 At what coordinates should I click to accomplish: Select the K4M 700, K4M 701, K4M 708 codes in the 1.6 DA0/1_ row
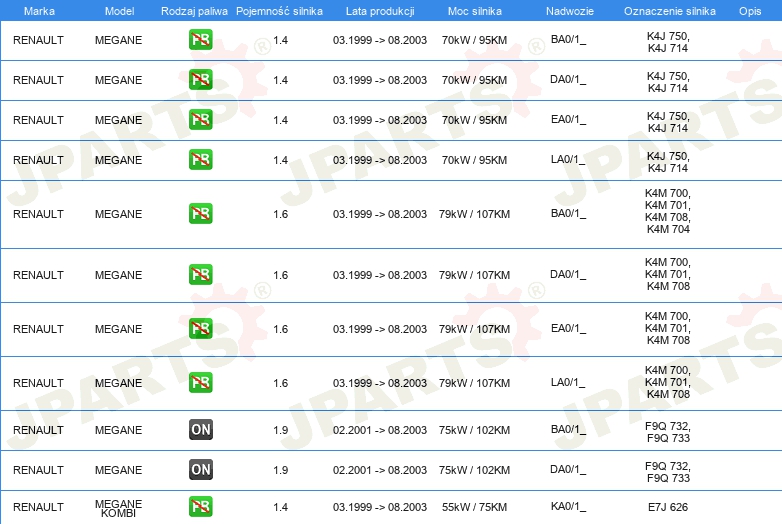tap(668, 274)
